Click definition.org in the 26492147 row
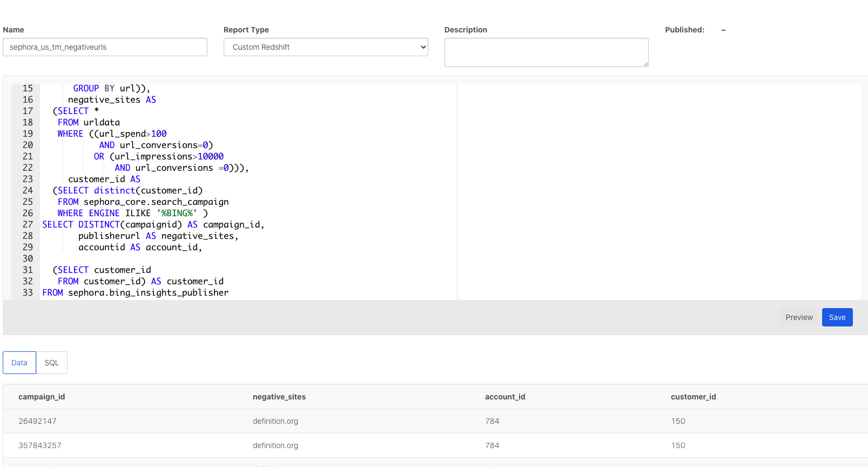 (275, 421)
